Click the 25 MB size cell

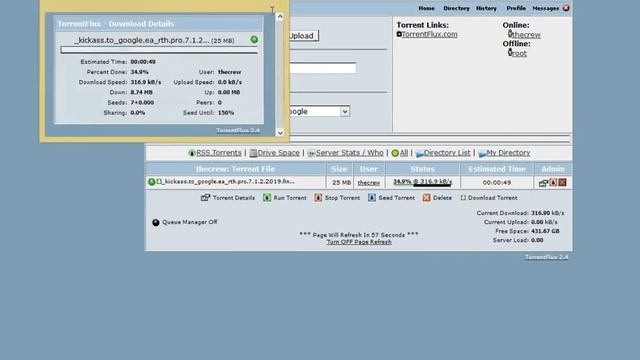341,183
